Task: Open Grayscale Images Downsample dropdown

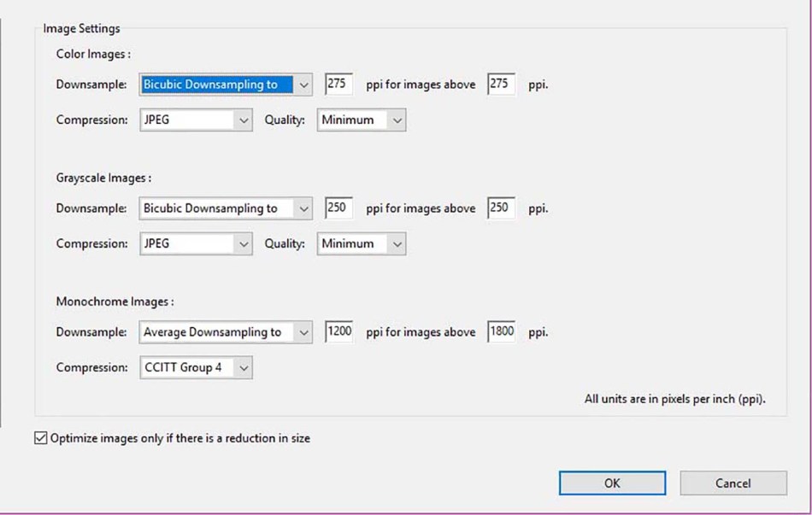Action: (226, 208)
